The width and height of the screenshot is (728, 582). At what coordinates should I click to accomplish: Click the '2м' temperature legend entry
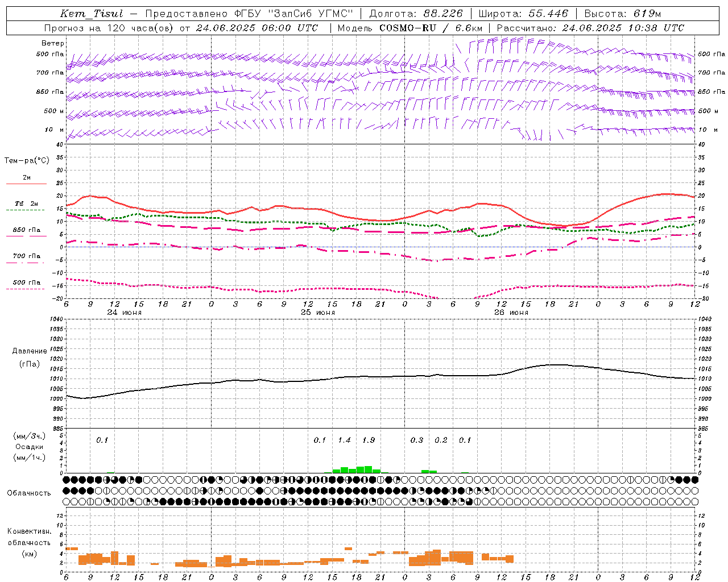pyautogui.click(x=27, y=178)
